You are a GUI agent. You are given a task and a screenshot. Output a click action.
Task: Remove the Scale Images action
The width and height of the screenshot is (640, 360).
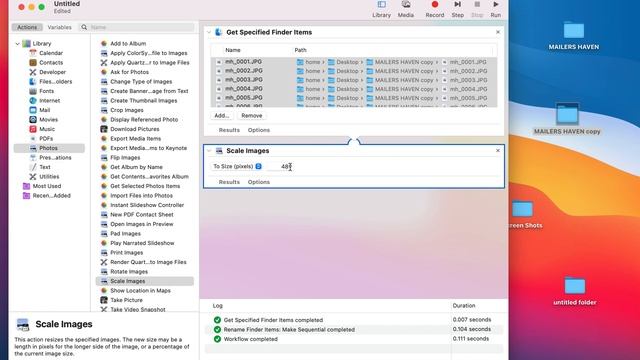pyautogui.click(x=498, y=151)
